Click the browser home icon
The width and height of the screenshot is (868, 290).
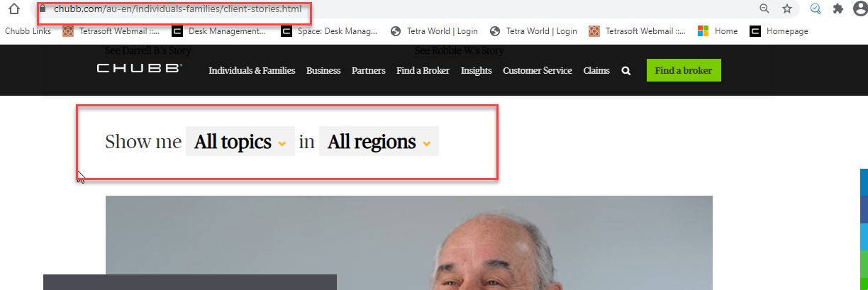[13, 9]
